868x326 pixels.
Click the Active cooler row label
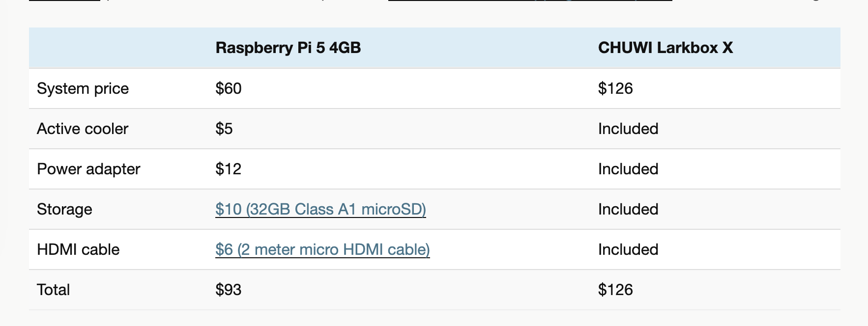83,129
